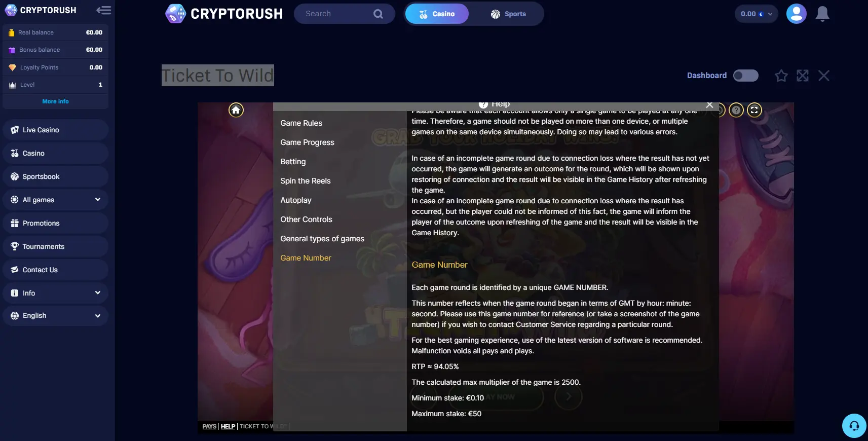This screenshot has height=441, width=868.
Task: Select Game Rules in the help menu
Action: 301,123
